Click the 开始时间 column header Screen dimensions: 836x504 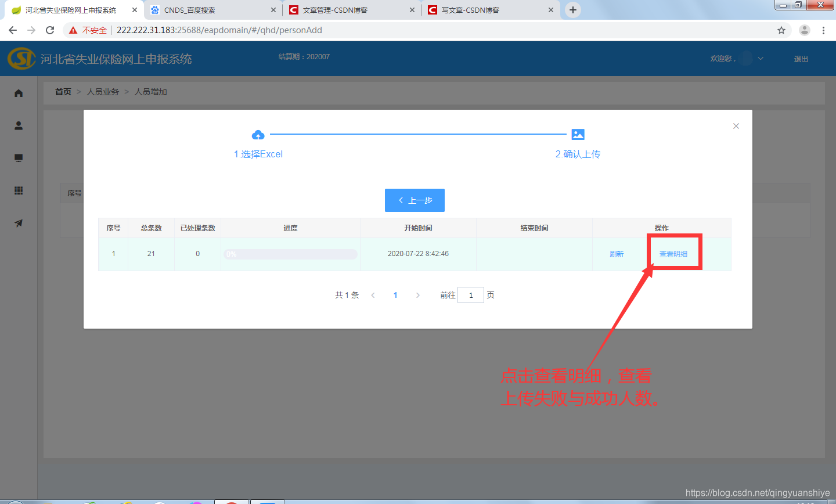(418, 228)
